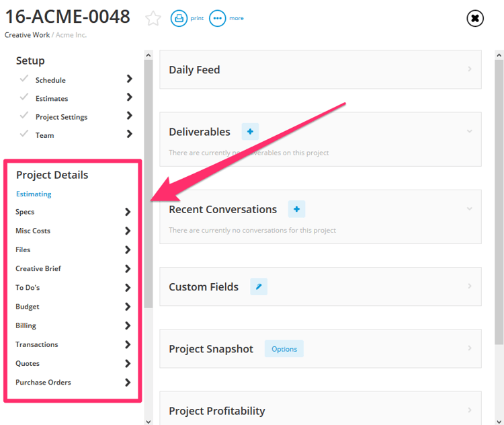The height and width of the screenshot is (425, 504).
Task: Toggle the Schedule setup checkmark
Action: (x=24, y=79)
